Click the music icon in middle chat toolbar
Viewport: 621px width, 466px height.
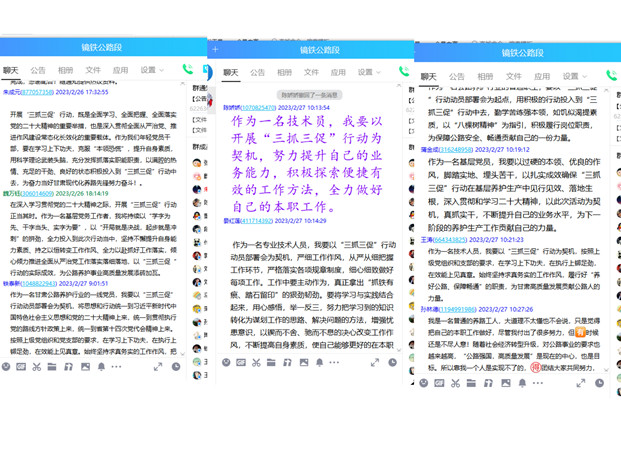(287, 362)
